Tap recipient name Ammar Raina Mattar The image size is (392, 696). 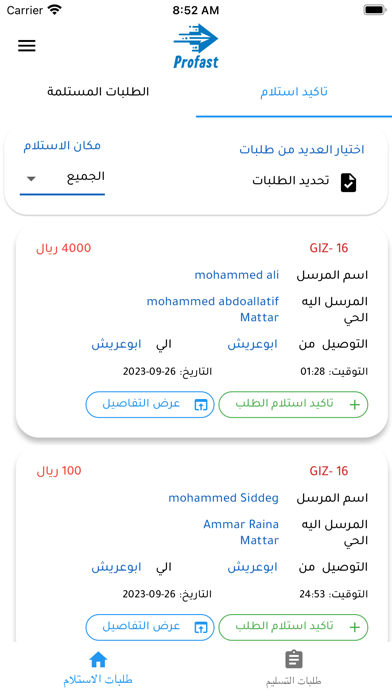tap(241, 532)
